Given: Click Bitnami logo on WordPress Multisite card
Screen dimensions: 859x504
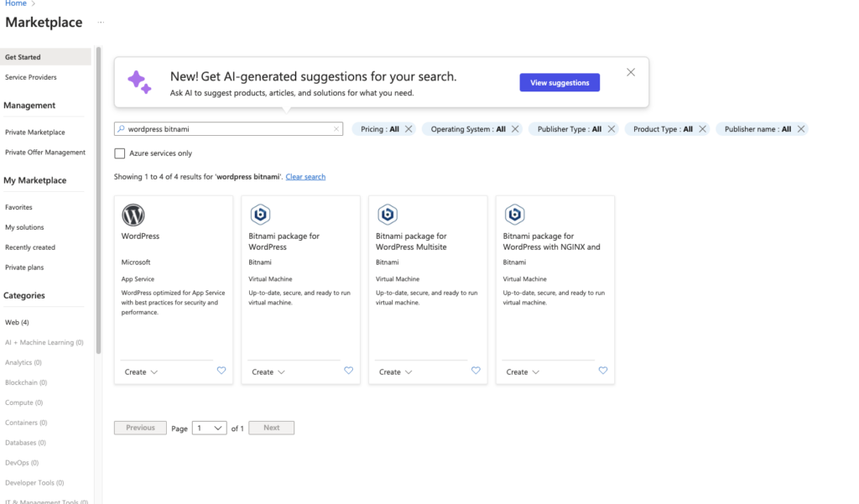Looking at the screenshot, I should tap(388, 214).
